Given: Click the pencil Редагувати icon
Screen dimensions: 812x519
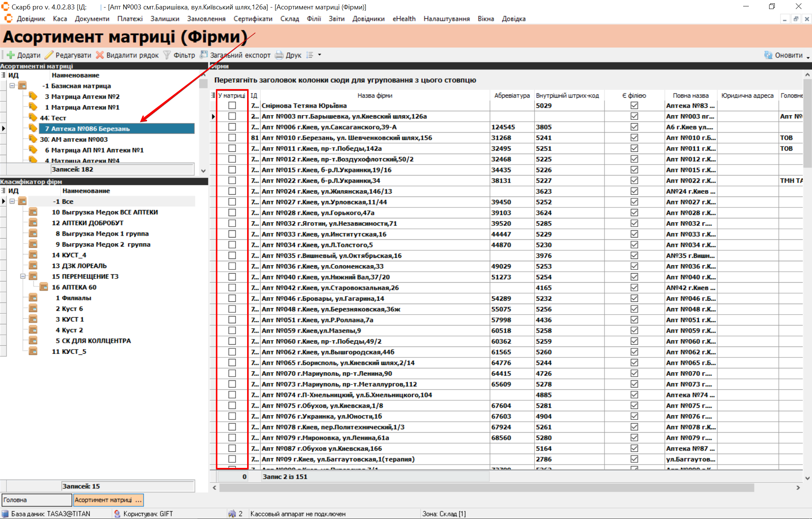Looking at the screenshot, I should click(x=49, y=55).
